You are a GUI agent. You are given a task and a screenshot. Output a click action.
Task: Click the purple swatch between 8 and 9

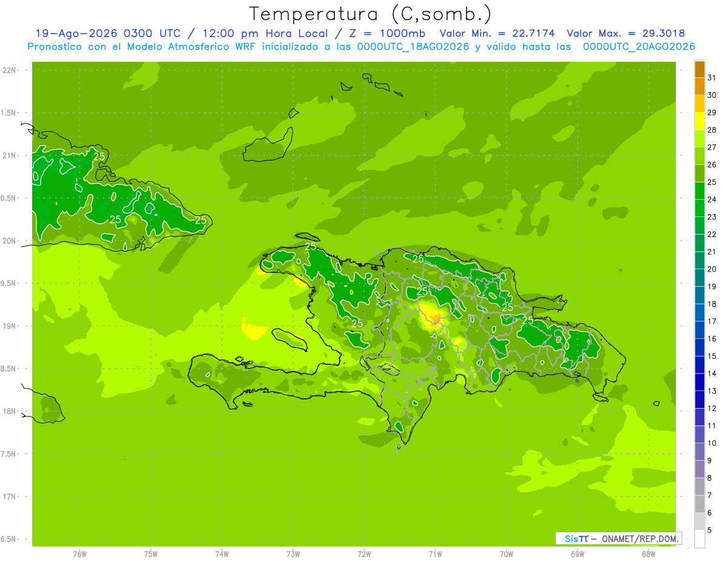click(699, 469)
